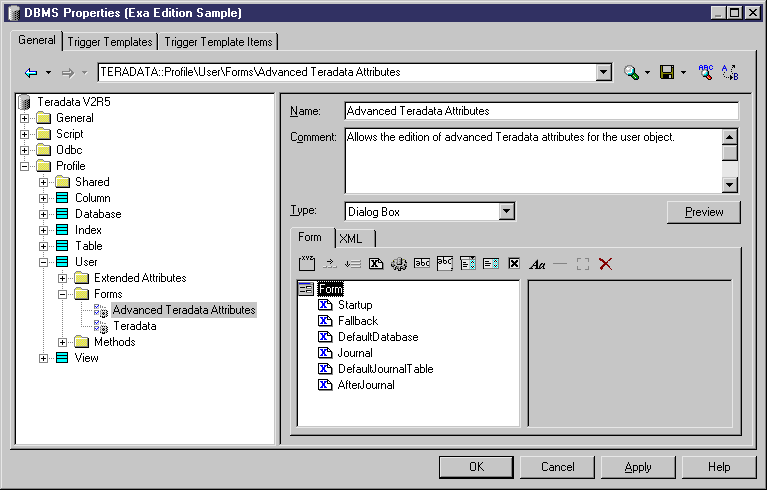
Task: Select Journal in the form tree
Action: coord(355,353)
